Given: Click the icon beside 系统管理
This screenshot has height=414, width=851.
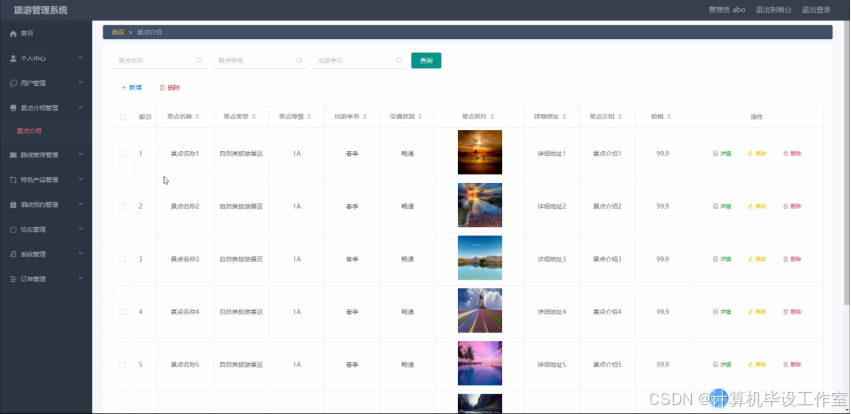Looking at the screenshot, I should (14, 254).
